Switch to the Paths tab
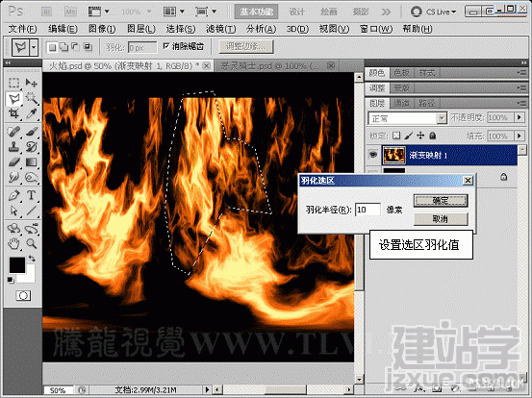Image resolution: width=532 pixels, height=398 pixels. 427,103
